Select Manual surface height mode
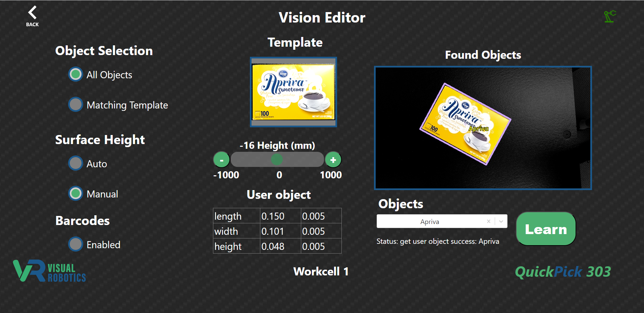This screenshot has width=644, height=313. coord(75,193)
